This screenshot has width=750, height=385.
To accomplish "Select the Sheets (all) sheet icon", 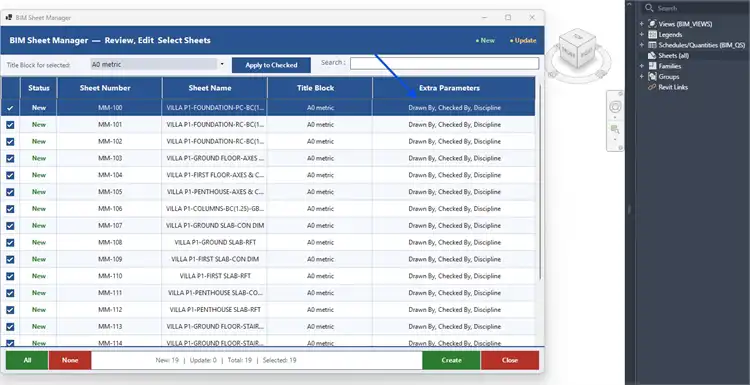I will (x=652, y=55).
